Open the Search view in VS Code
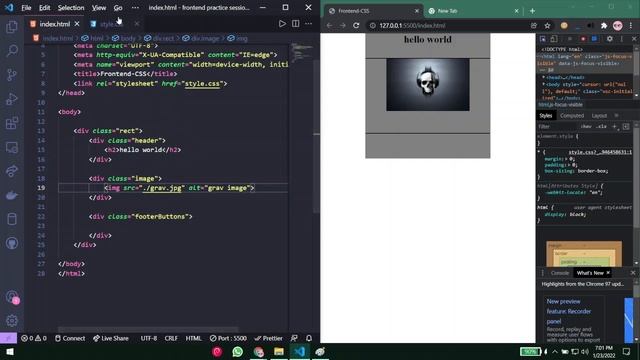 [12, 51]
